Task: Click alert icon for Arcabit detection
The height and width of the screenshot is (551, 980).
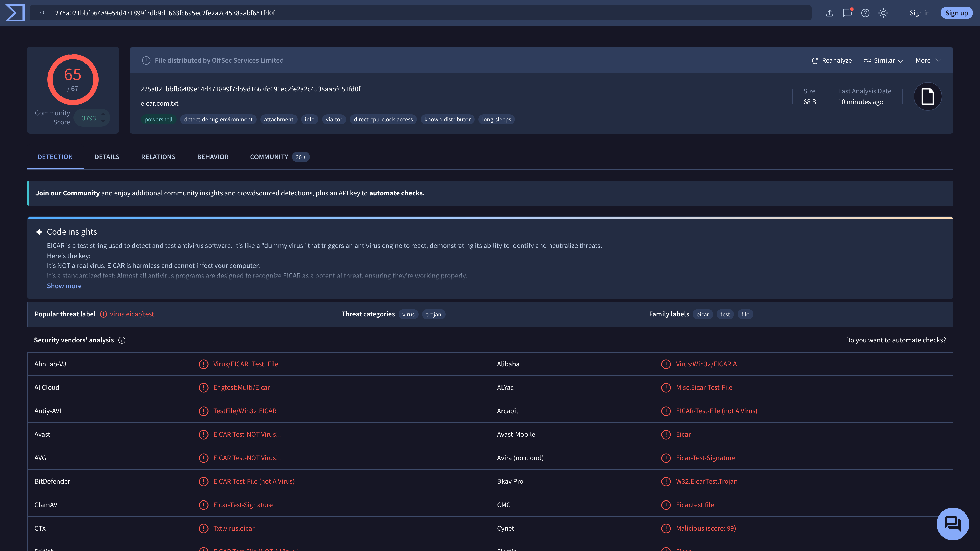Action: click(x=666, y=411)
